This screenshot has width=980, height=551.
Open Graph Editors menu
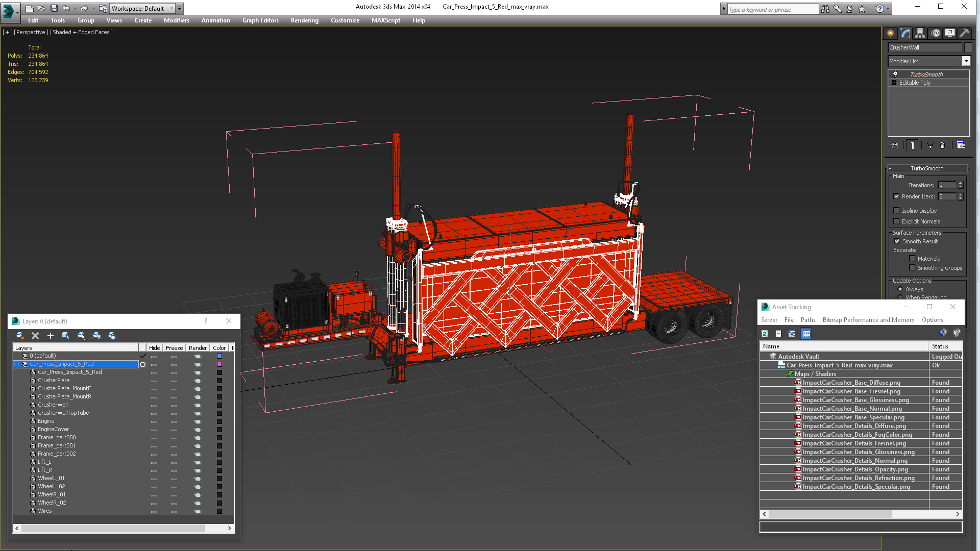260,20
